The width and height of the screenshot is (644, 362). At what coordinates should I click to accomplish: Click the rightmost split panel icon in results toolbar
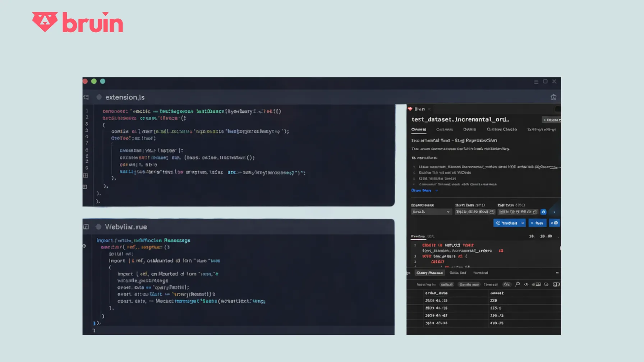[556, 284]
